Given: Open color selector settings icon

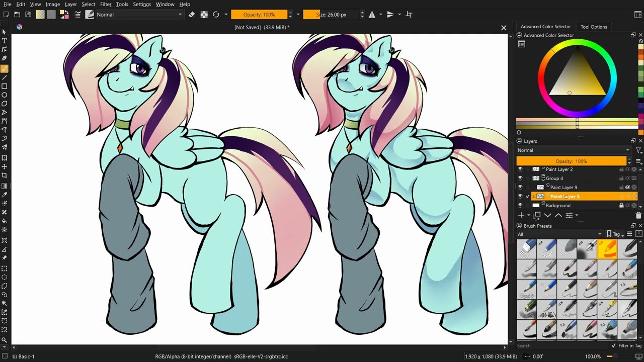Looking at the screenshot, I should pos(522,44).
